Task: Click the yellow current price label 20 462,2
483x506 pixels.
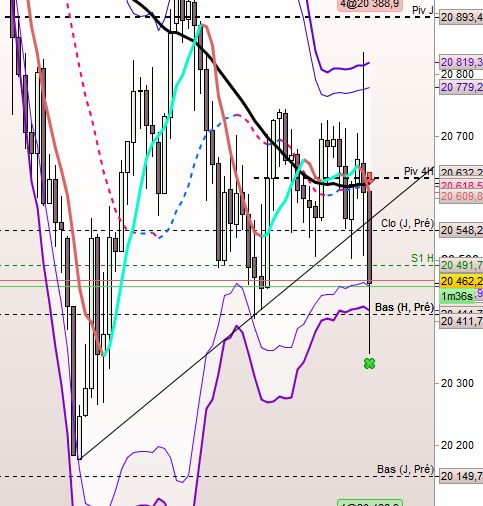Action: (461, 281)
